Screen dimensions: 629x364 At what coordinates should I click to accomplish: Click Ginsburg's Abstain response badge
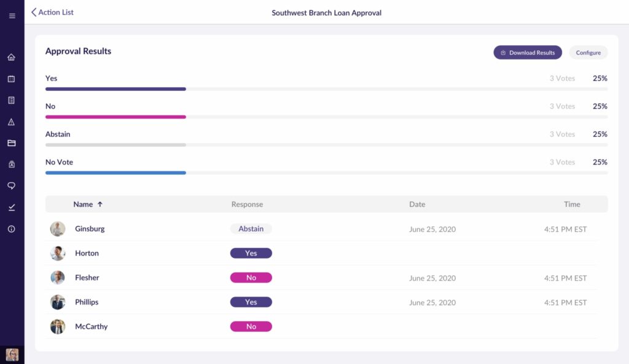pyautogui.click(x=251, y=229)
